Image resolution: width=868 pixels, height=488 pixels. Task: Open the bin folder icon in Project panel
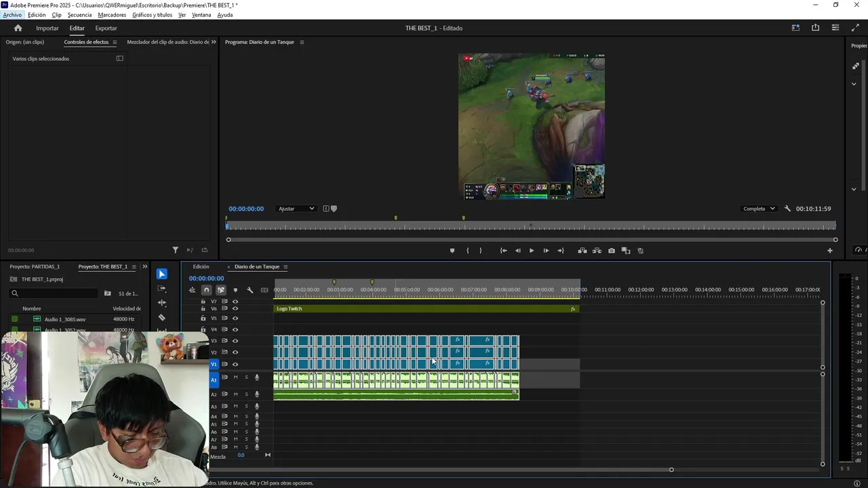tap(107, 293)
